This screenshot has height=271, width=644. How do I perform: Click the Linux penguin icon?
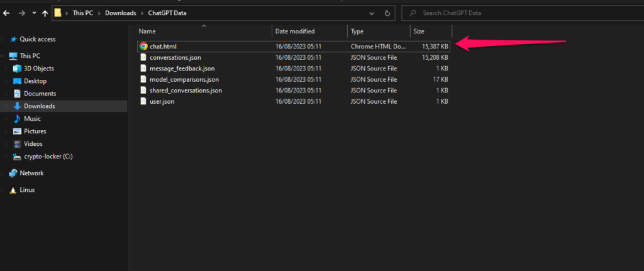pyautogui.click(x=13, y=190)
